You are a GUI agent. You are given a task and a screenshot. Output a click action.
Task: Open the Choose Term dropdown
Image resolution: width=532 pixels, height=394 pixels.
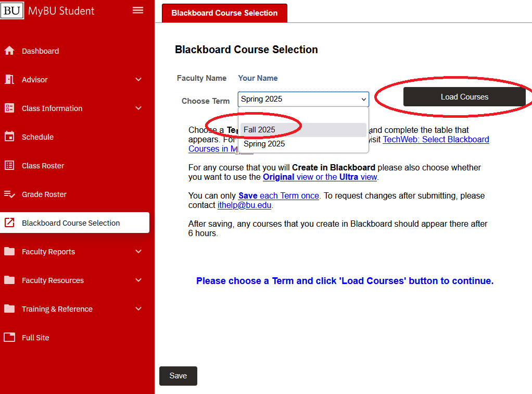click(x=303, y=99)
